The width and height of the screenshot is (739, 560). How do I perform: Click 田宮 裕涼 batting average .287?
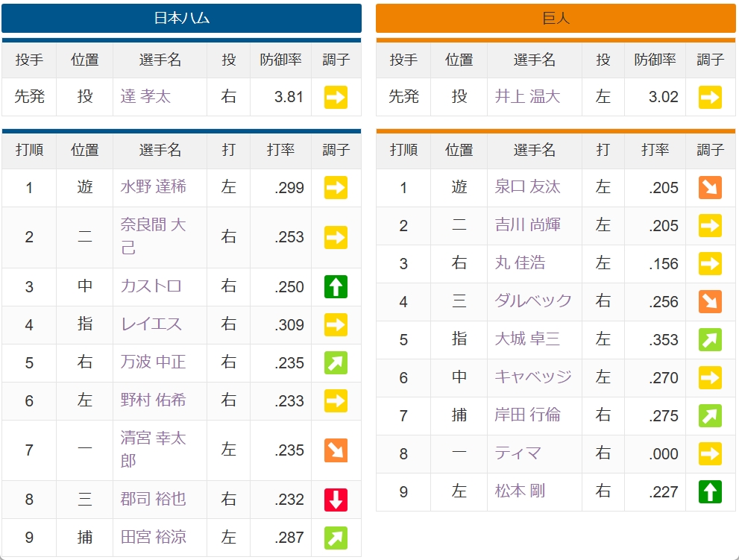pos(289,538)
